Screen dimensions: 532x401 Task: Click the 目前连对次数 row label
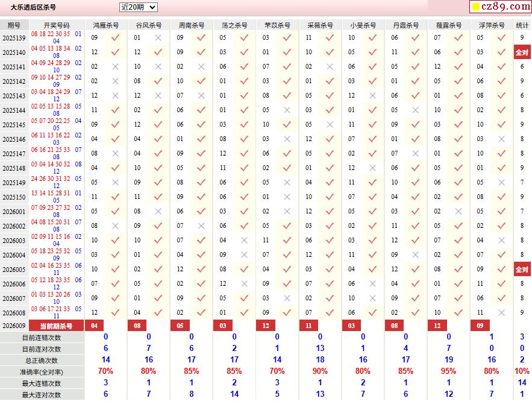[x=42, y=349]
